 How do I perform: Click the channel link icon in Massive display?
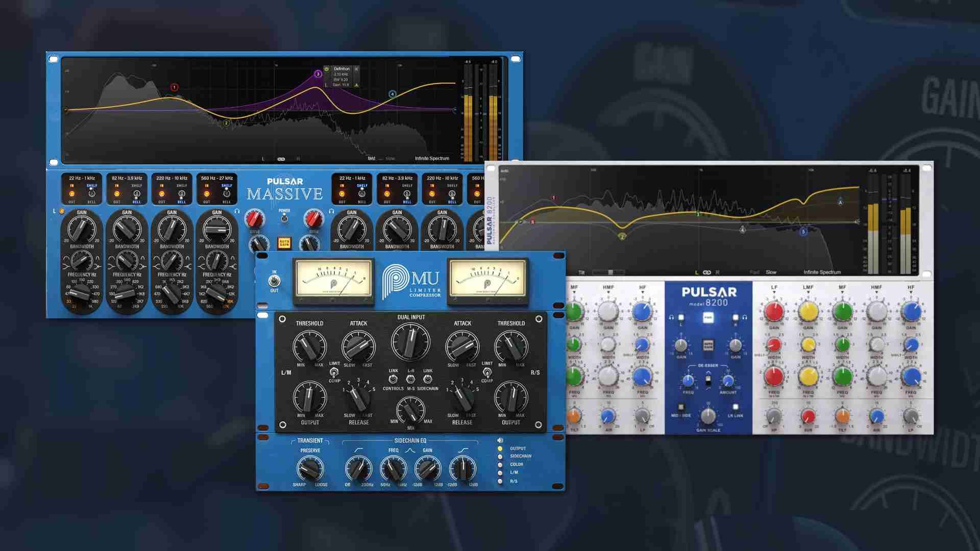pyautogui.click(x=281, y=159)
